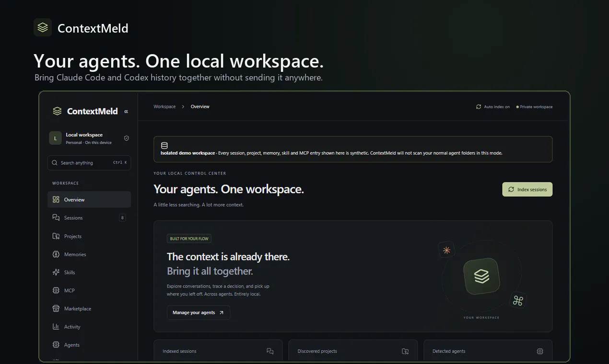
Task: Click the Ctrl K shortcut hint in search
Action: (x=120, y=163)
